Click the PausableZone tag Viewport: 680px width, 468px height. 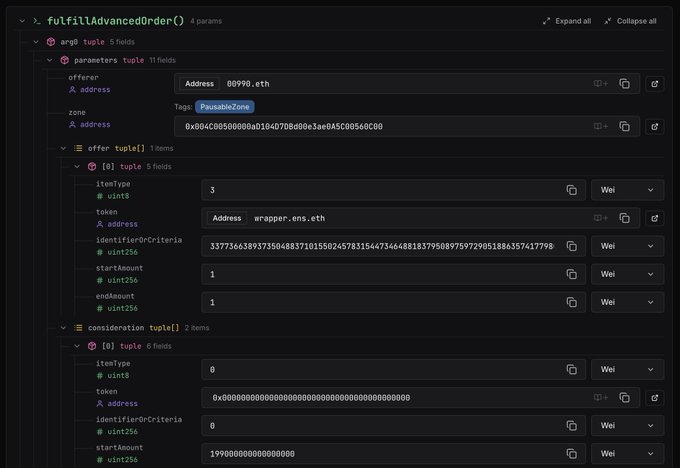pos(225,107)
